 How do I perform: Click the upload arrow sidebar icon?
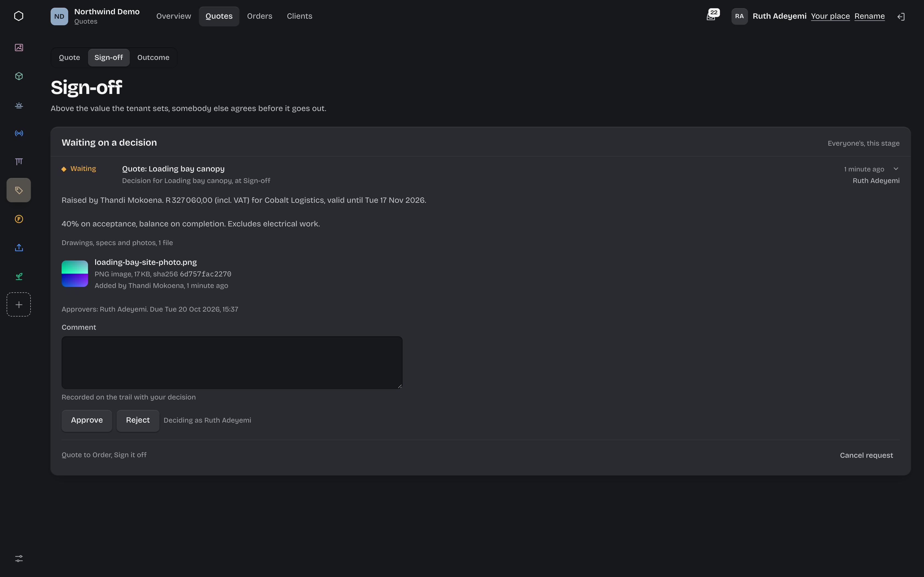[19, 247]
